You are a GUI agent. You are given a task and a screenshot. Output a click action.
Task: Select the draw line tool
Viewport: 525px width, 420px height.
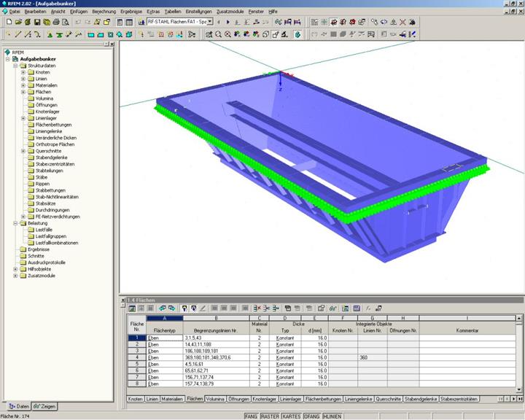pos(18,34)
